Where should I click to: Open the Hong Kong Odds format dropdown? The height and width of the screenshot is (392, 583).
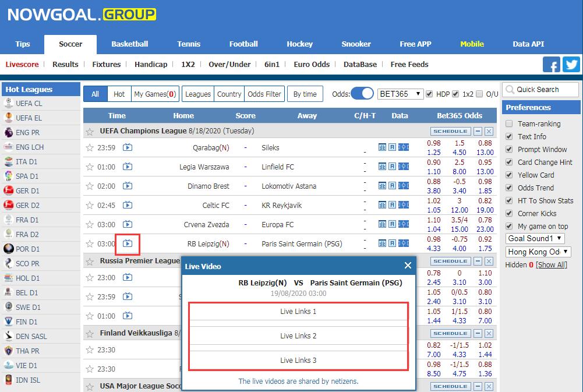[538, 252]
